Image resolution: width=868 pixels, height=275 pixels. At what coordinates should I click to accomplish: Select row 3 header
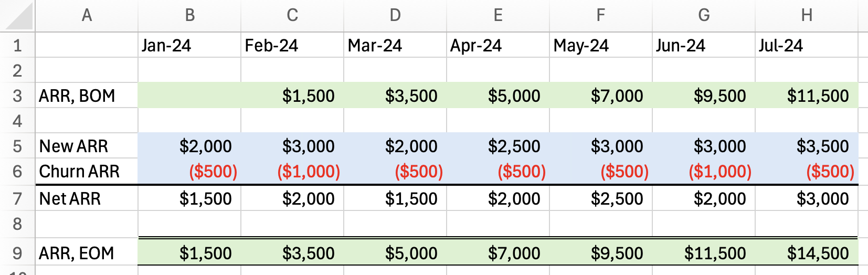(x=17, y=96)
